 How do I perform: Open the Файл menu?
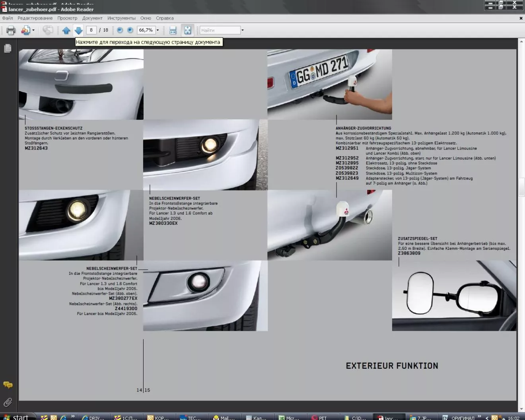coord(8,18)
